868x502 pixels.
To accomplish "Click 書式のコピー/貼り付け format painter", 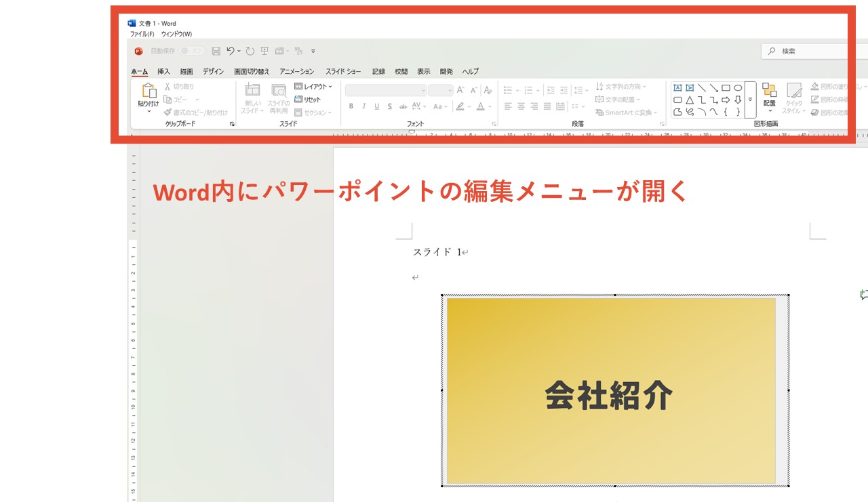I will (x=196, y=112).
